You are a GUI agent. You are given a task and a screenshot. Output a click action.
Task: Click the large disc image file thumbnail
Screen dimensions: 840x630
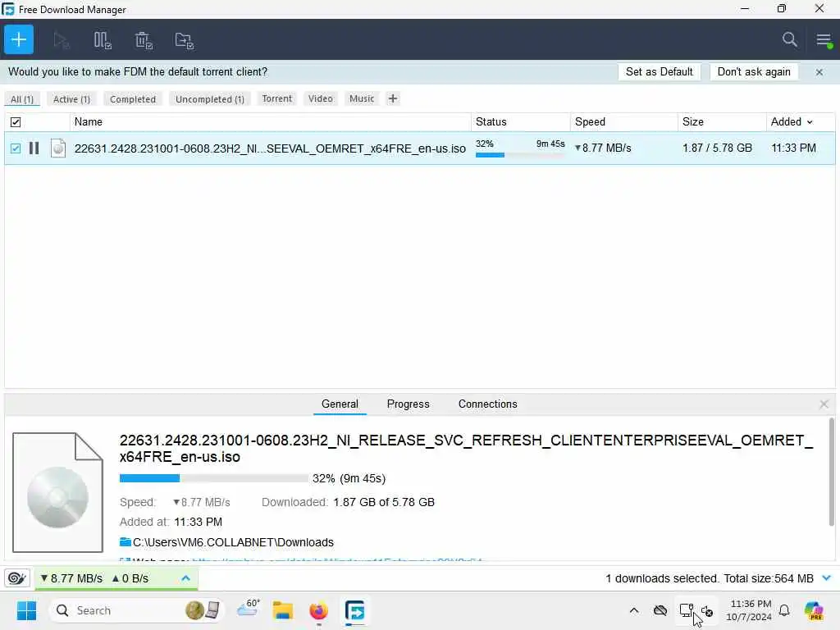click(58, 492)
